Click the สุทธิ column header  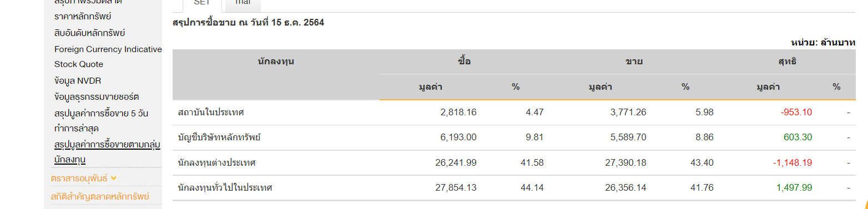tap(788, 62)
